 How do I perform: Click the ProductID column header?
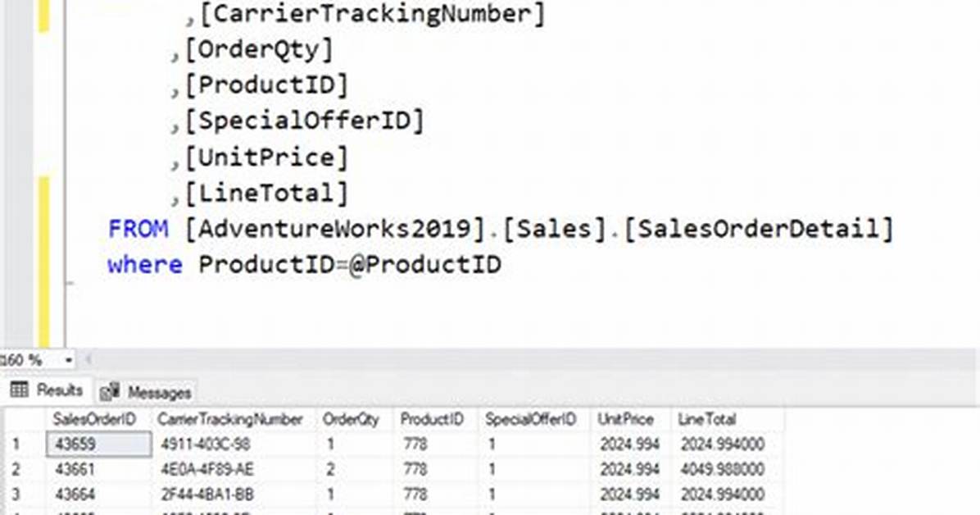coord(432,419)
